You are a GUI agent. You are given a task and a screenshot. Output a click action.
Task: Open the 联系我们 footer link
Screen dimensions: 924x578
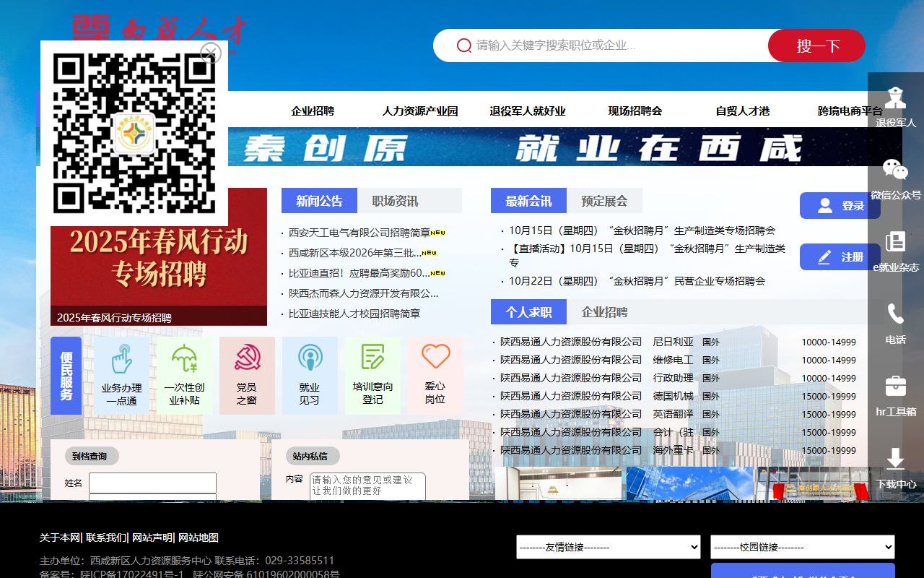(106, 538)
